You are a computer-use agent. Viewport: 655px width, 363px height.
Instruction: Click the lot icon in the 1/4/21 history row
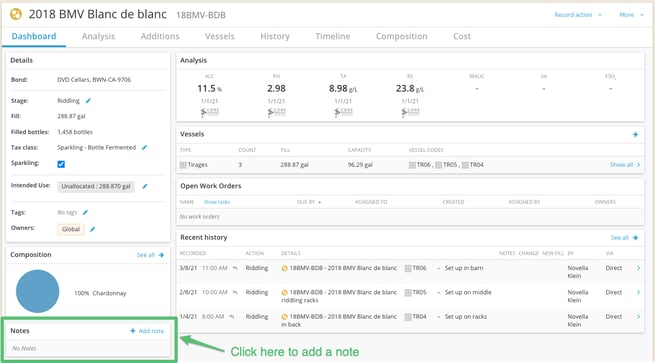point(284,317)
